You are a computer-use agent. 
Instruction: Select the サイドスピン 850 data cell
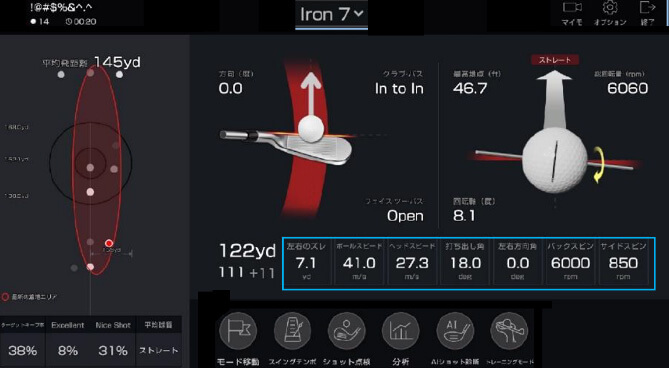coord(623,262)
